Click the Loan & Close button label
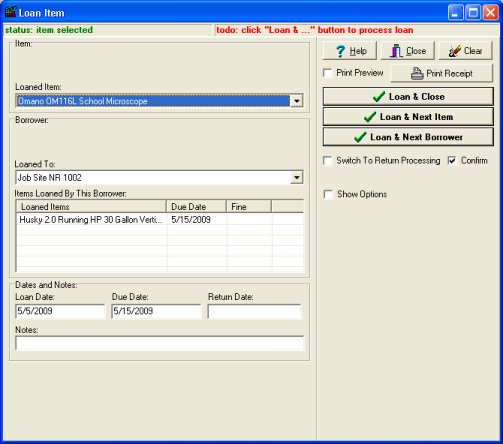The image size is (503, 444). pos(417,97)
